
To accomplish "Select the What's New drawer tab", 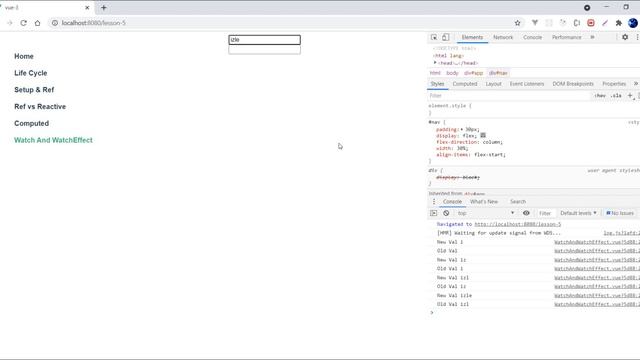I will 484,202.
